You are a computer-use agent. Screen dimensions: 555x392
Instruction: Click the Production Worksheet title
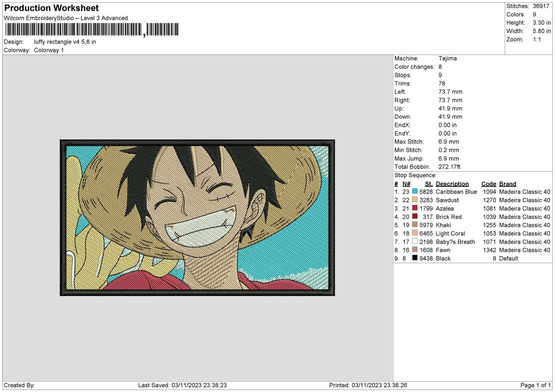pyautogui.click(x=51, y=8)
